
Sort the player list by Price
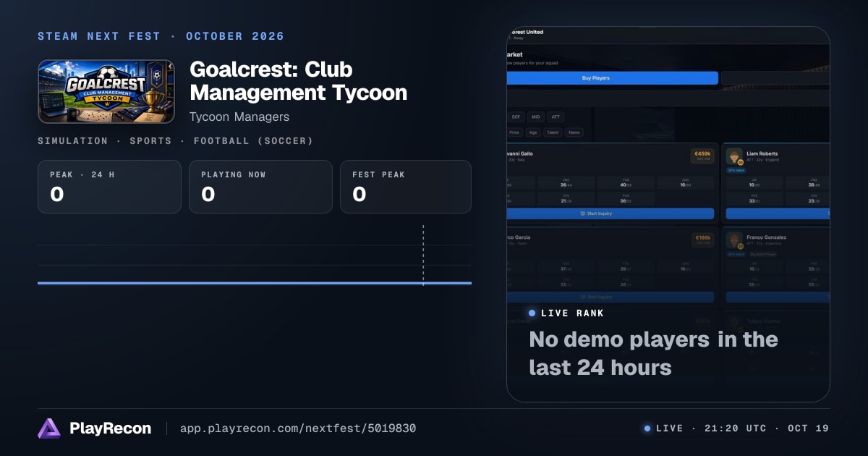coord(514,132)
